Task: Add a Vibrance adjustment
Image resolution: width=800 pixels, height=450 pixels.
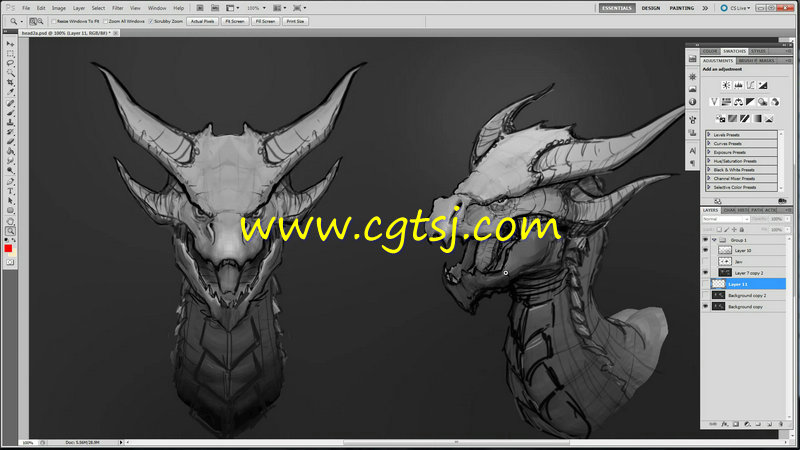Action: click(714, 102)
